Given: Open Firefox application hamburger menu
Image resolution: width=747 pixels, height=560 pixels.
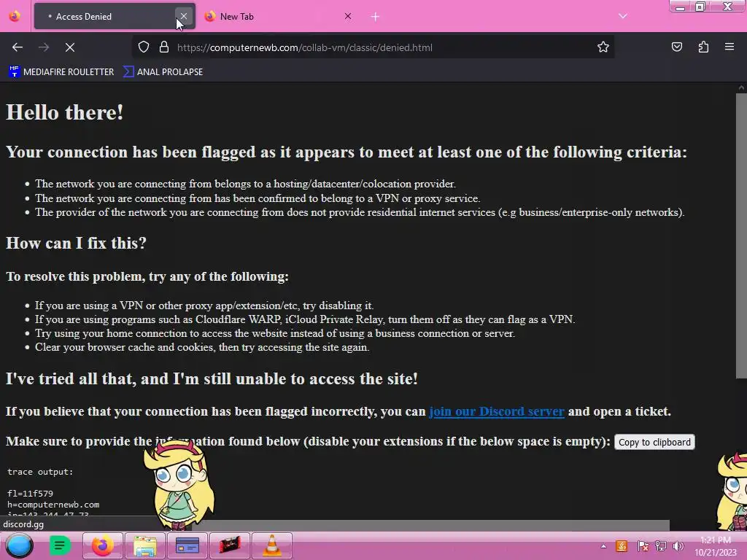Looking at the screenshot, I should [x=729, y=47].
